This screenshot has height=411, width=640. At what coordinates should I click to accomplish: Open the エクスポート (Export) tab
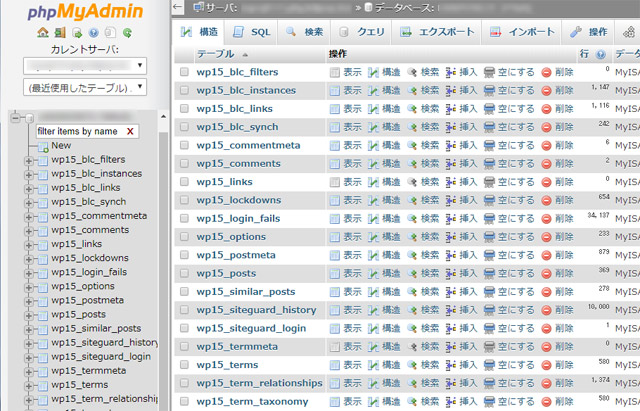[x=438, y=32]
